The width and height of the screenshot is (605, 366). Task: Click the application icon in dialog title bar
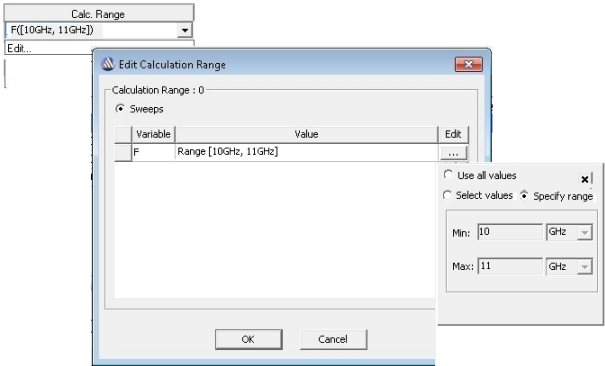[108, 64]
